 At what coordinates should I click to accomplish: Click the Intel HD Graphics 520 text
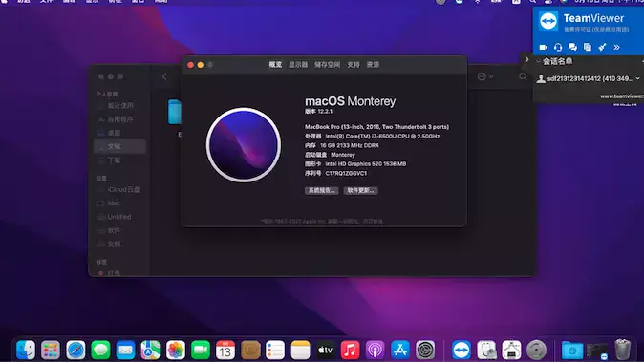(x=366, y=163)
